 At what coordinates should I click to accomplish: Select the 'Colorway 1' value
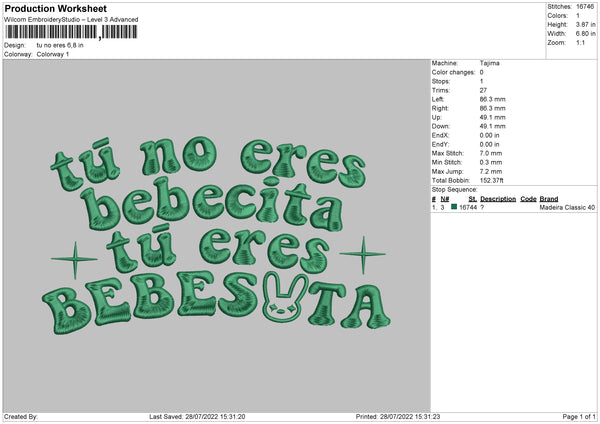click(x=53, y=54)
